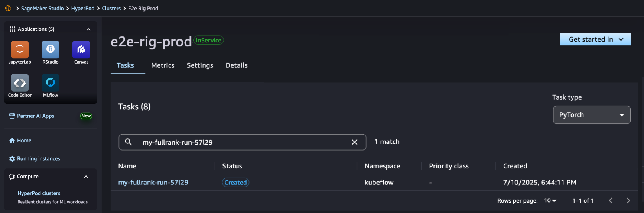Click the SageMaker logo in breadcrumb
644x213 pixels.
[8, 8]
